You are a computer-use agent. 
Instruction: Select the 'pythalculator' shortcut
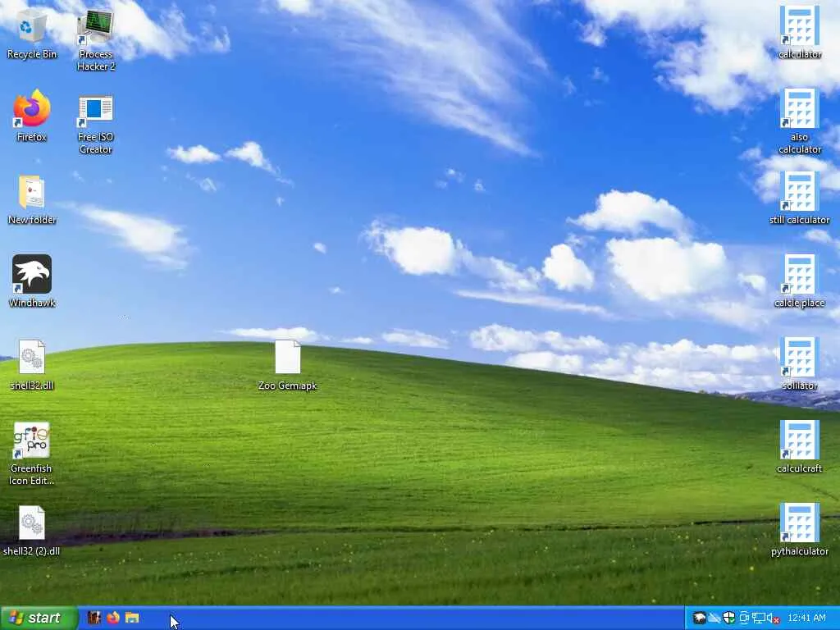(x=799, y=531)
